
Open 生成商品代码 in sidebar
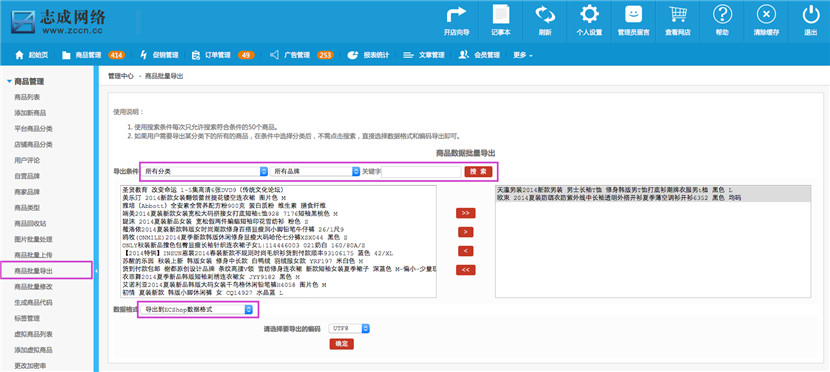(x=33, y=303)
